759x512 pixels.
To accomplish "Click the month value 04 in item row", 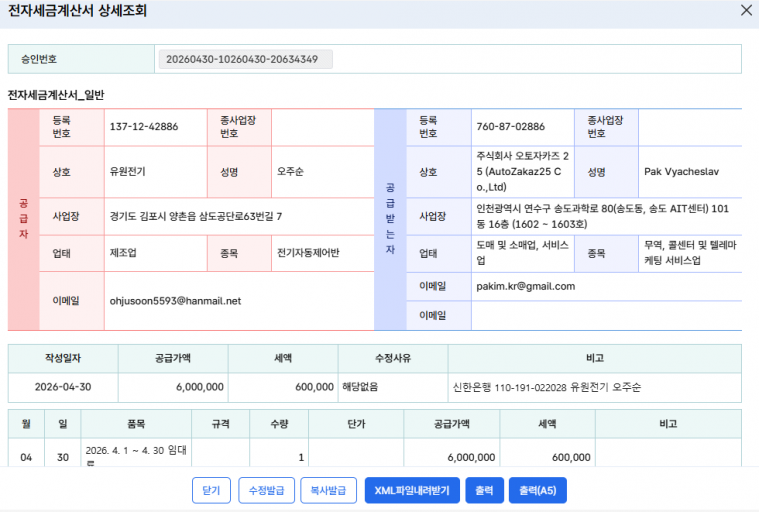I will coord(26,457).
